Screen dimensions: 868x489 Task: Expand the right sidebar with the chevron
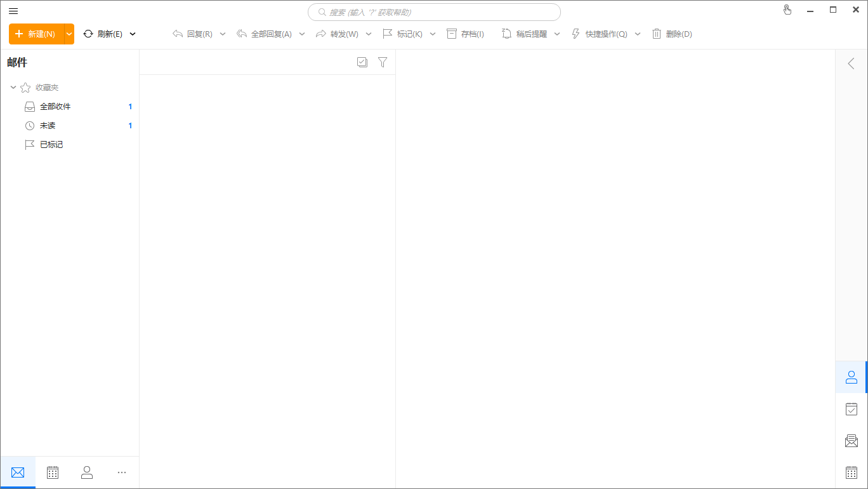point(852,64)
